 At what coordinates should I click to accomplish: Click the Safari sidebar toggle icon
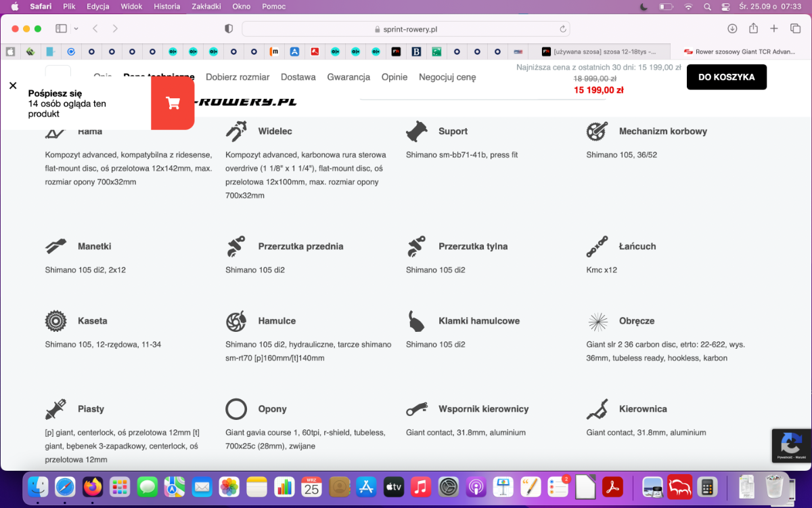61,28
